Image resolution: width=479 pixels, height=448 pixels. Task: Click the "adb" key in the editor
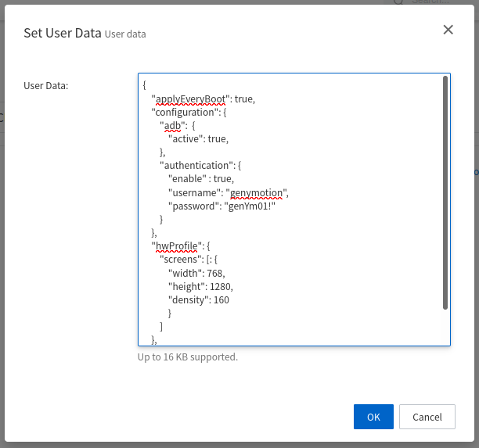[x=172, y=125]
